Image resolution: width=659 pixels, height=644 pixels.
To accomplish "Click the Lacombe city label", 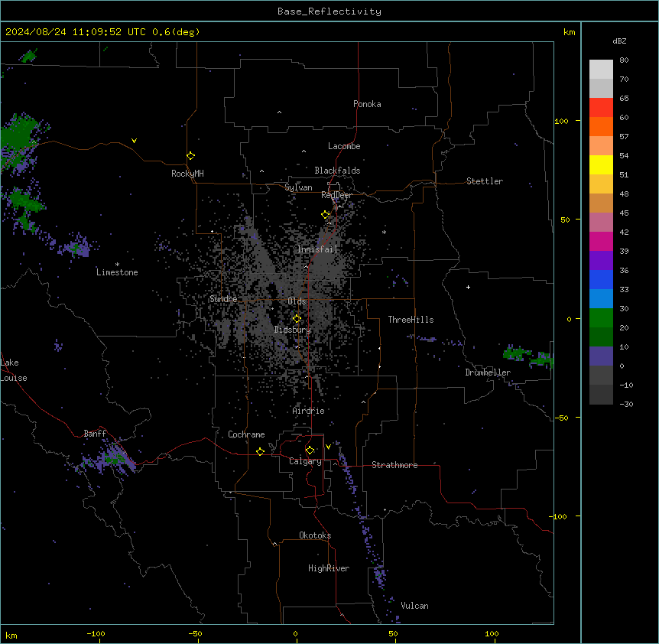I will tap(344, 146).
